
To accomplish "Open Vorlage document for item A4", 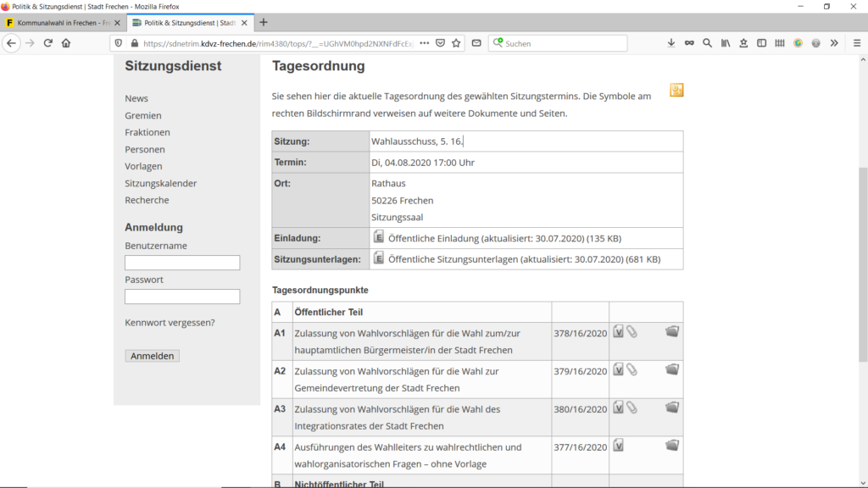I will click(x=618, y=446).
